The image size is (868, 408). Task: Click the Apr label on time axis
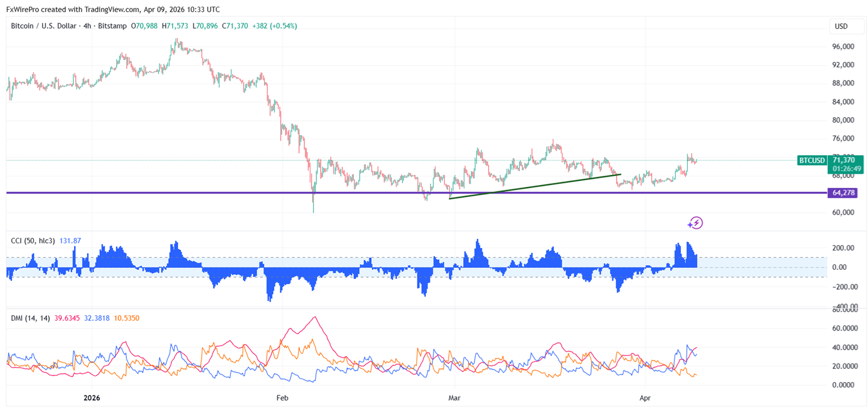[x=645, y=398]
